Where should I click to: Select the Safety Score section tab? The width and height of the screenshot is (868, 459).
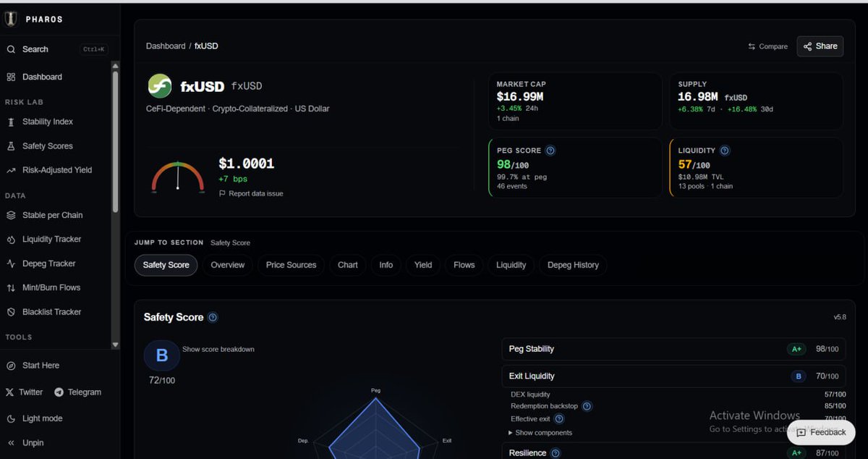(166, 265)
